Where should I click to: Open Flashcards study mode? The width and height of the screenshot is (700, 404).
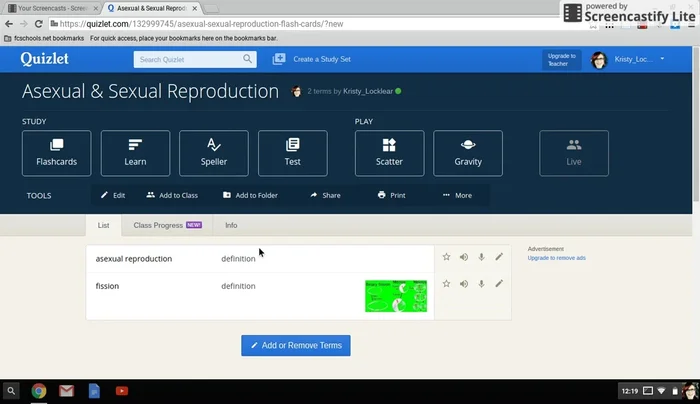click(x=56, y=153)
